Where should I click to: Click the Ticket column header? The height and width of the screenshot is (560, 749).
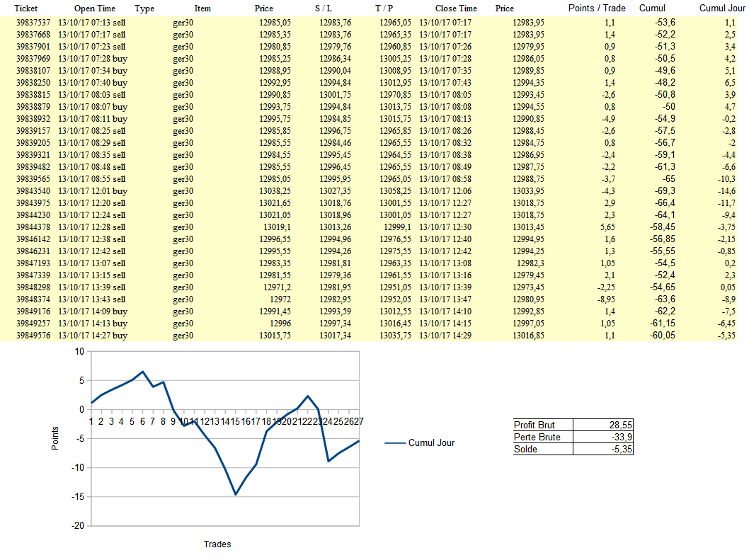tap(25, 8)
